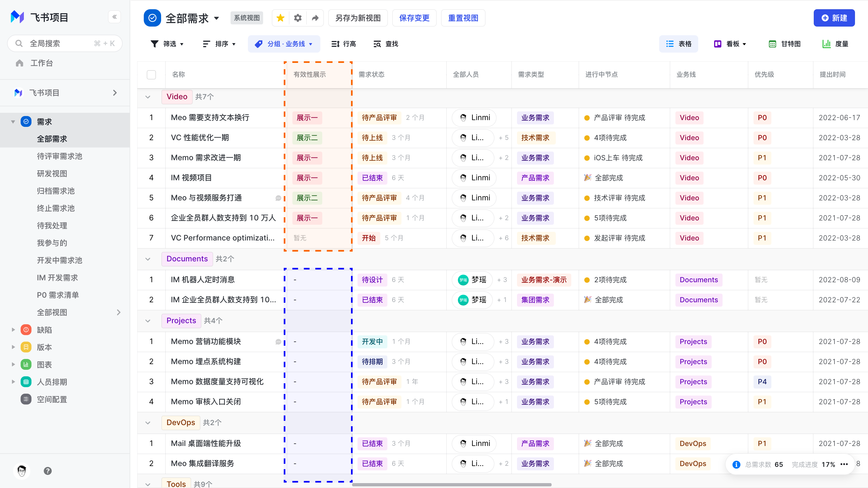Open 研发视图 in sidebar

(52, 174)
